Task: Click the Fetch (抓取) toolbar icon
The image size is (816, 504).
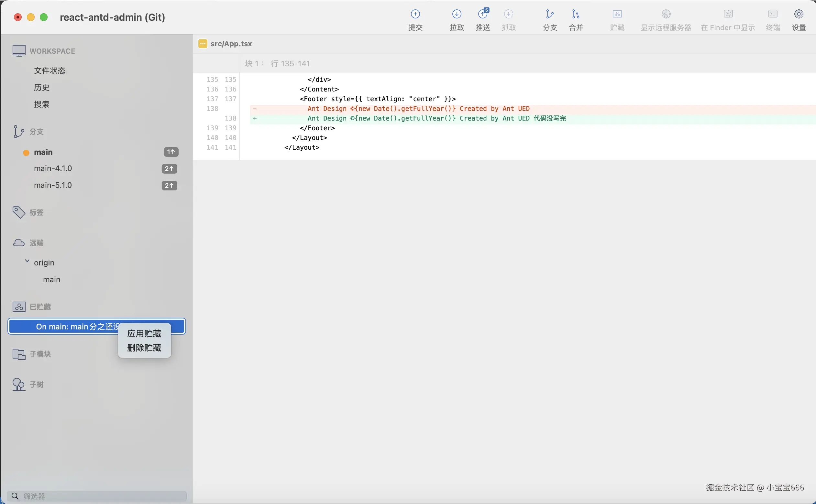Action: pos(508,14)
